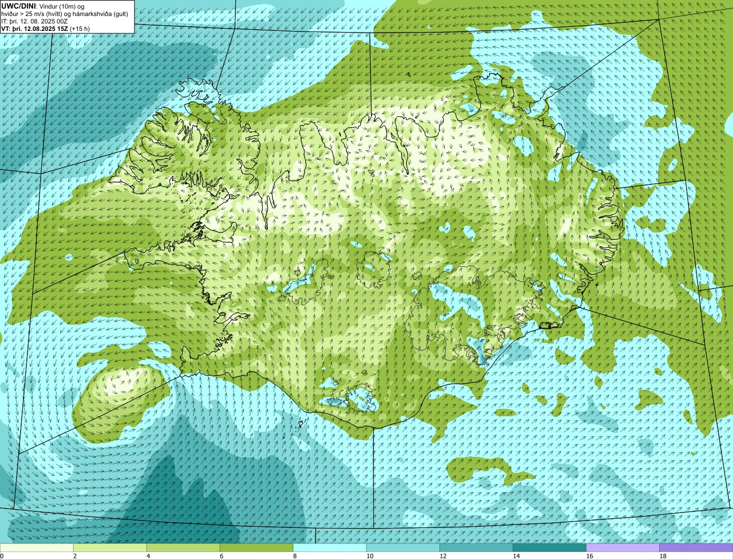
Task: Click the legend scale label "8"
Action: pyautogui.click(x=295, y=556)
